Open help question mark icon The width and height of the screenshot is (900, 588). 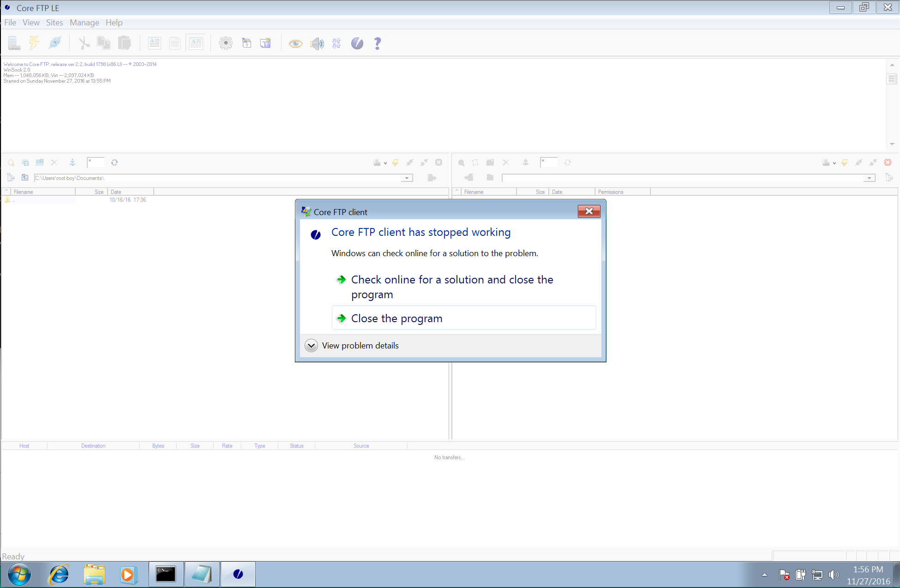378,43
